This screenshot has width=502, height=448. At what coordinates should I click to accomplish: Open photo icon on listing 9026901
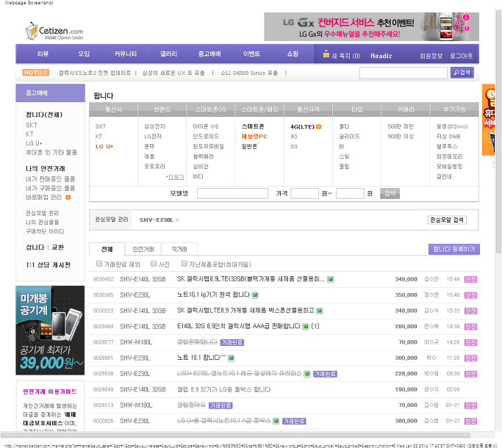click(231, 358)
